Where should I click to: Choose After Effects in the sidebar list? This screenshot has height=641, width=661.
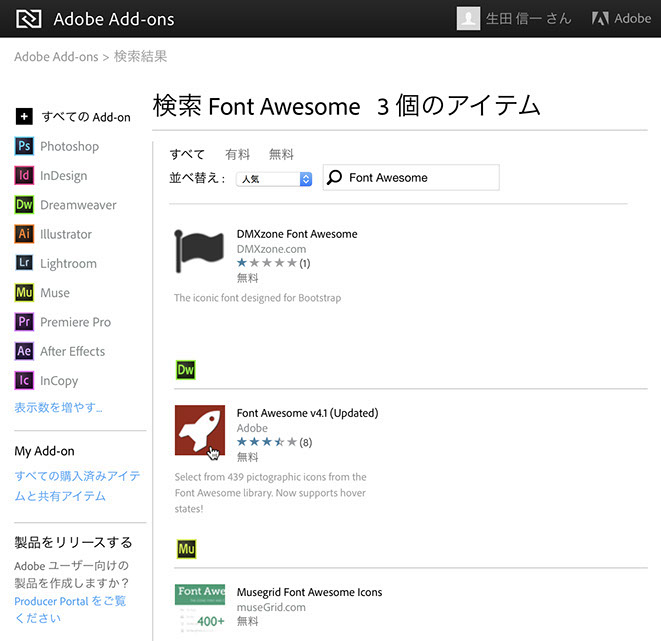pos(73,351)
